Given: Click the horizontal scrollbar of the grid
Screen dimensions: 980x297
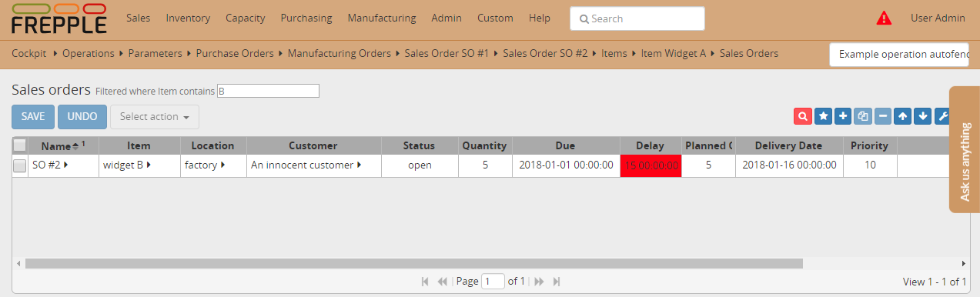Looking at the screenshot, I should pos(414,263).
